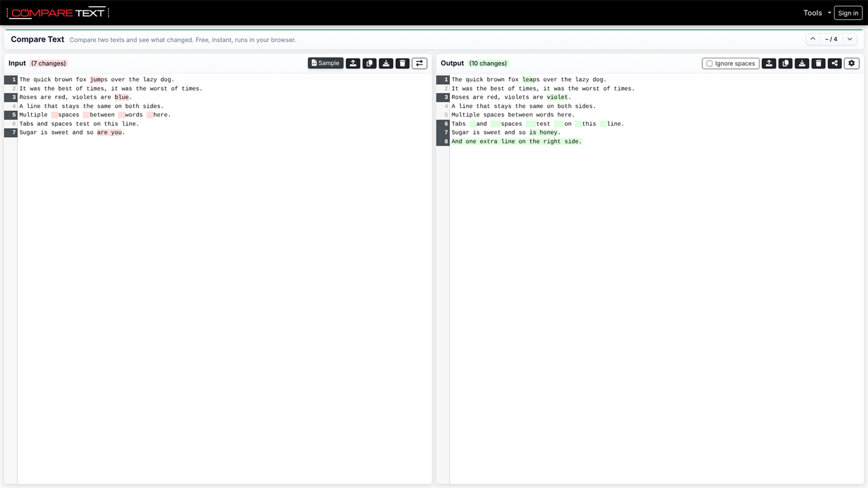Jump to previous change with up chevron
This screenshot has width=868, height=488.
(x=813, y=39)
